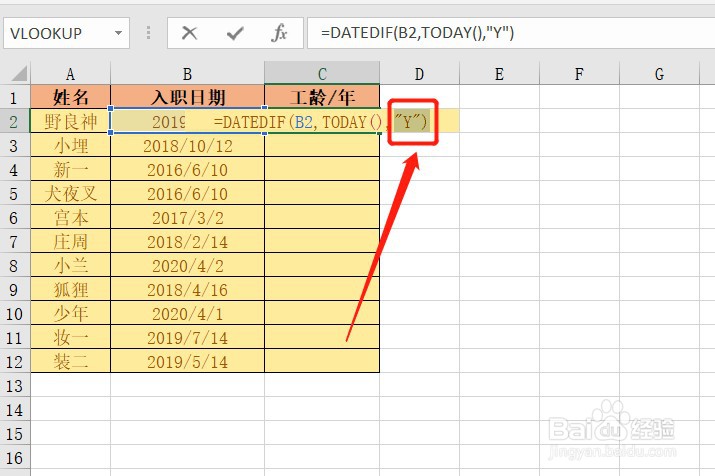
Task: Expand the Name Box dropdown arrow
Action: (119, 33)
